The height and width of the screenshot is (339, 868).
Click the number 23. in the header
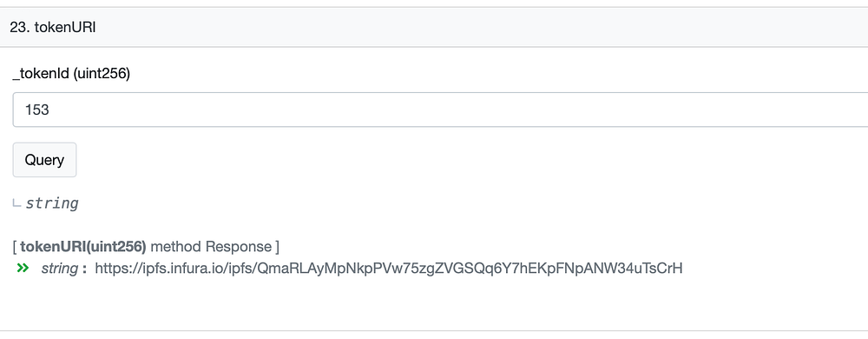tap(20, 28)
